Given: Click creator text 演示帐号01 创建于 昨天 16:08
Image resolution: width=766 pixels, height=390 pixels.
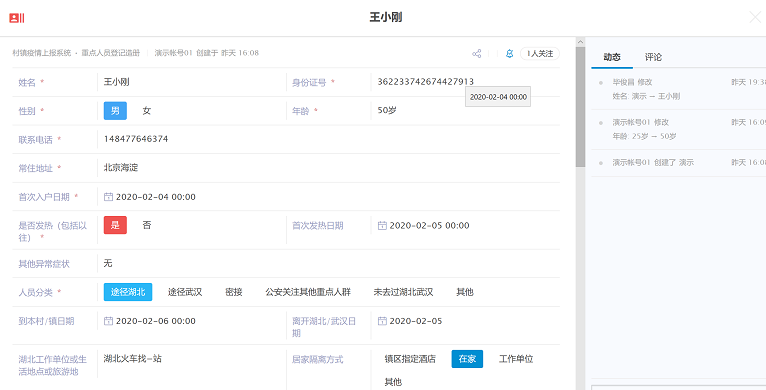Looking at the screenshot, I should tap(207, 53).
